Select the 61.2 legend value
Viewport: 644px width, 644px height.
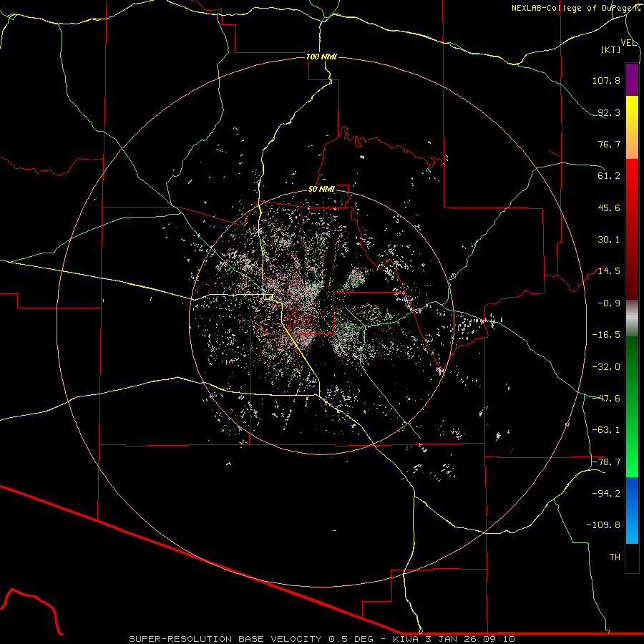click(x=609, y=176)
